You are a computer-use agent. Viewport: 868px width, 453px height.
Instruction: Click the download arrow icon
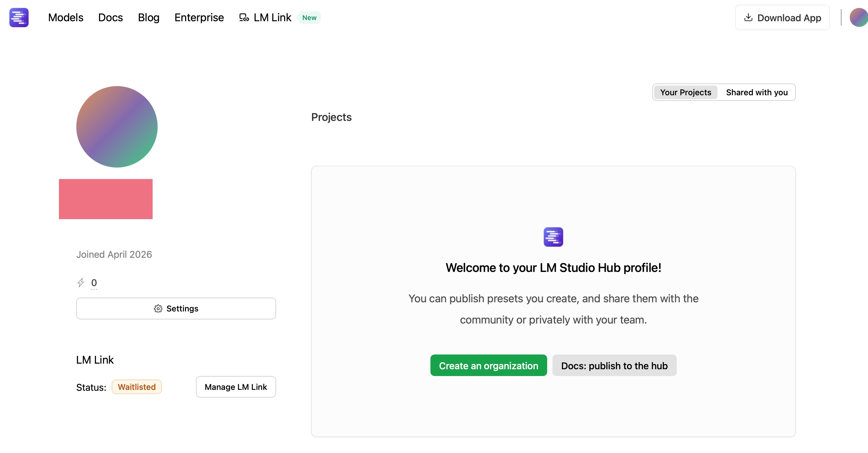pyautogui.click(x=748, y=17)
